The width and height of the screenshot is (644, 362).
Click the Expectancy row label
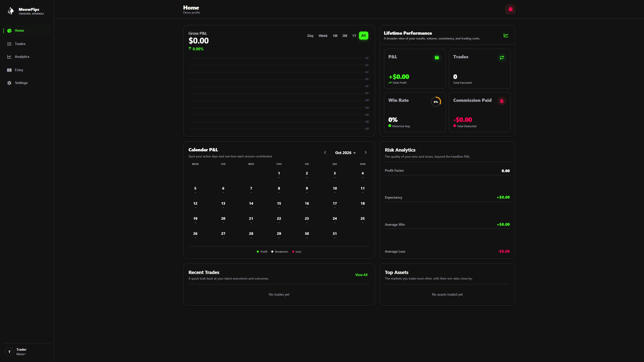click(393, 198)
